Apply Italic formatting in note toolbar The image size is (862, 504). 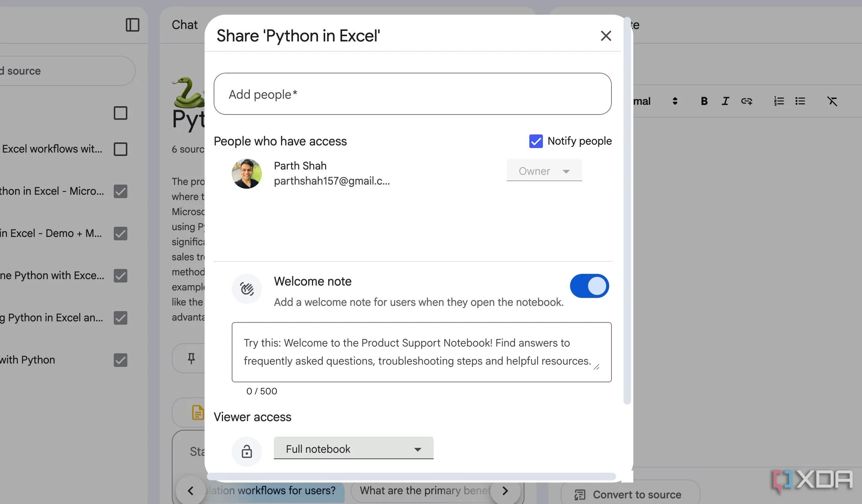click(725, 101)
